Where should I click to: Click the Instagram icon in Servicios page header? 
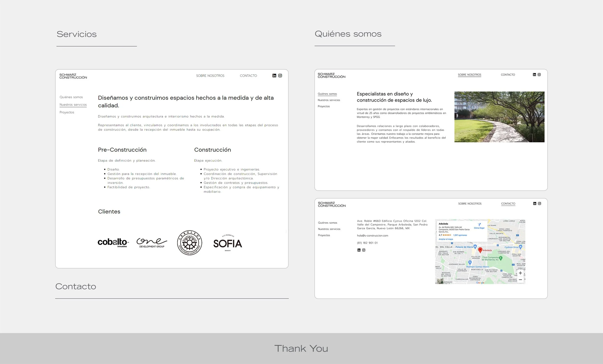coord(280,76)
